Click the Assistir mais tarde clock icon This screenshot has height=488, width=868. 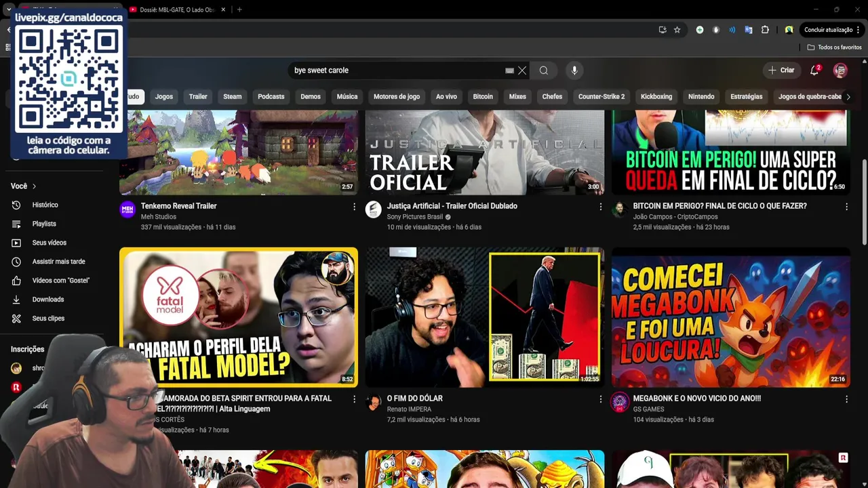[x=16, y=262]
